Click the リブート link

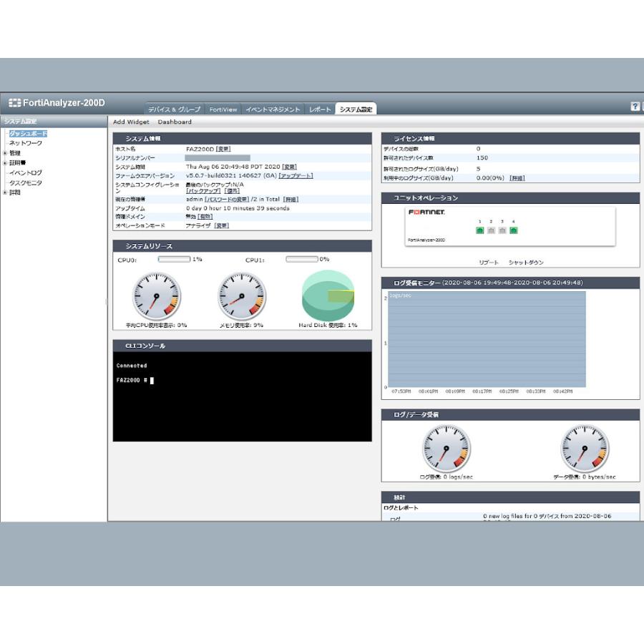point(489,263)
